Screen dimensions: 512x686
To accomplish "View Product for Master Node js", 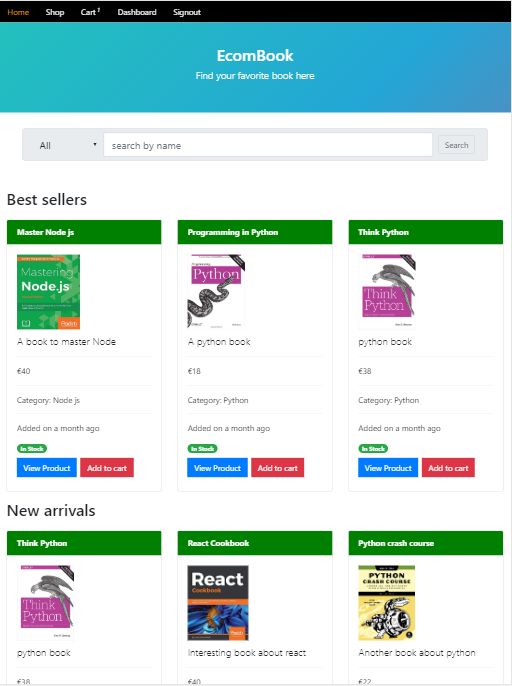I will pos(47,468).
